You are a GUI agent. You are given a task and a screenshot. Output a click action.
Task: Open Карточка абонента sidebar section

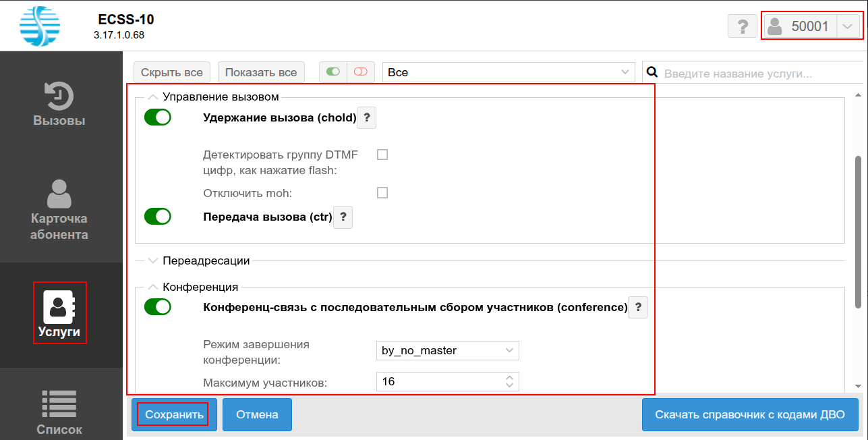[59, 194]
